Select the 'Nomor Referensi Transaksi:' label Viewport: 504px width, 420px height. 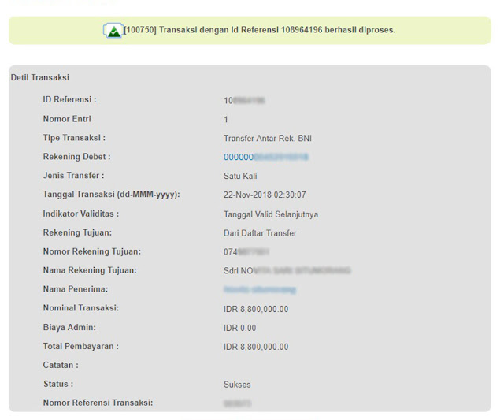(98, 403)
